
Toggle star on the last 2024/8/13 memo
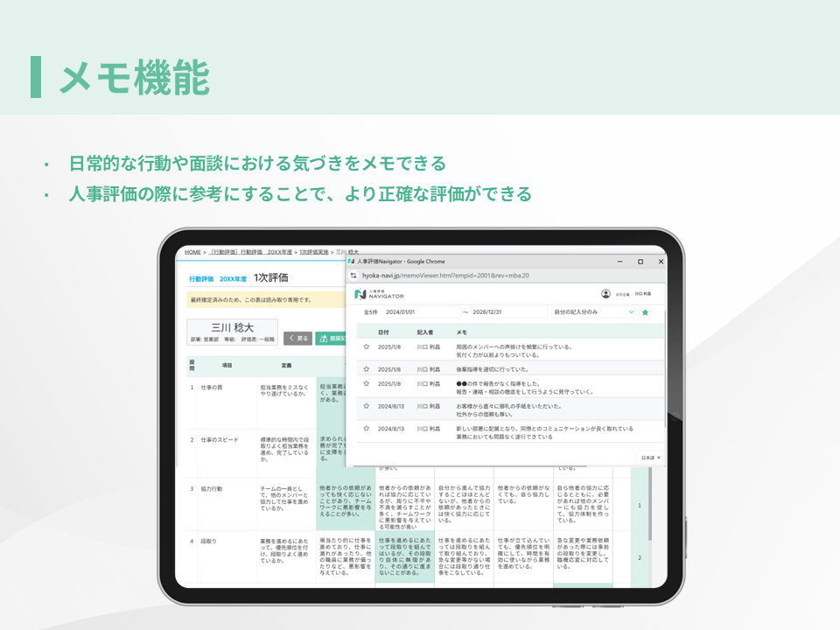367,429
